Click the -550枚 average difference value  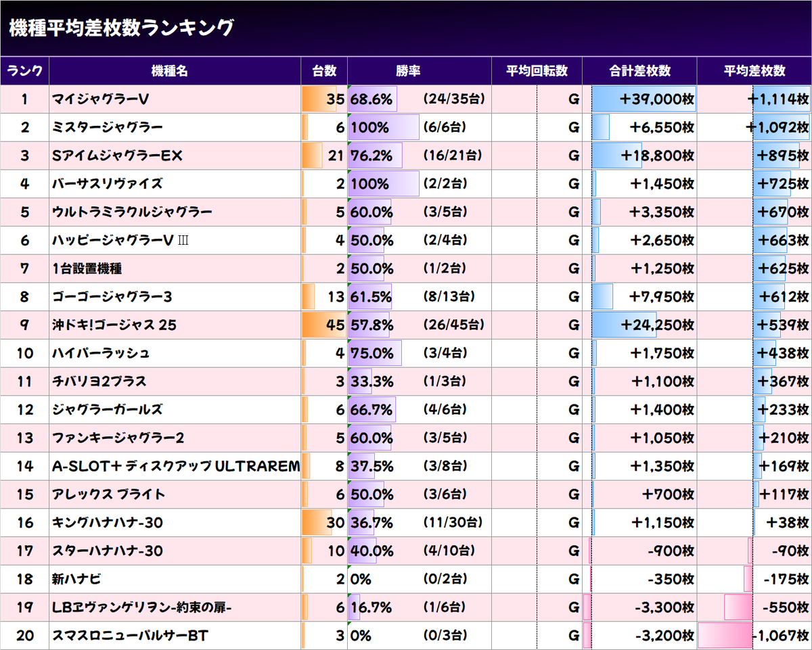click(x=786, y=607)
